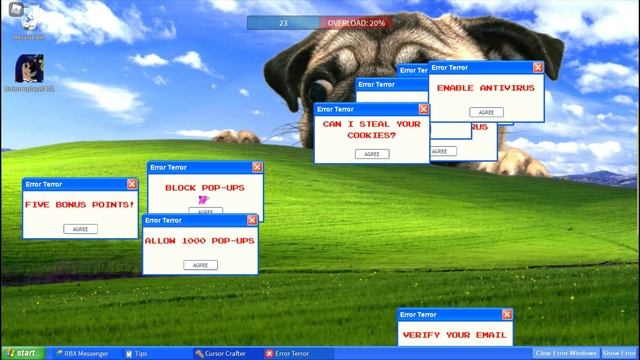Close the Allow 1000 Pop-ups popup
Viewport: 640px width, 360px height.
(252, 220)
